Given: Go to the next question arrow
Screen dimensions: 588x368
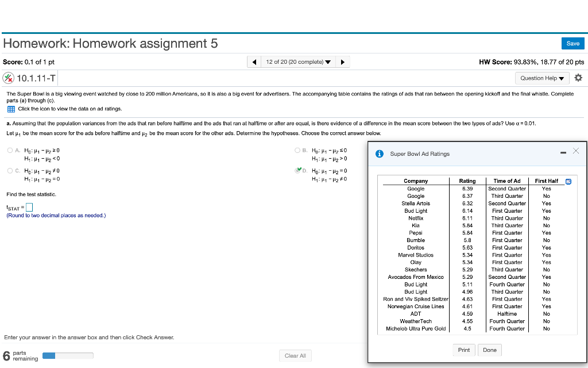Looking at the screenshot, I should coord(342,62).
